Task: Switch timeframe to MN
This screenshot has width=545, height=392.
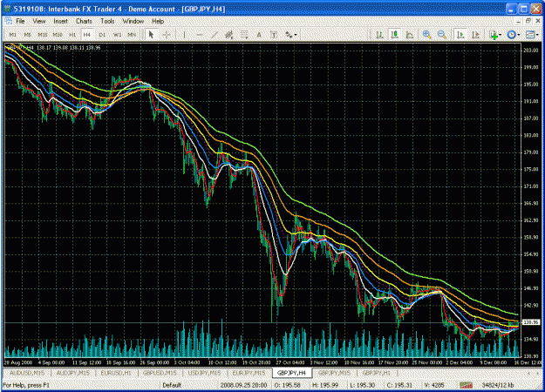Action: tap(132, 35)
